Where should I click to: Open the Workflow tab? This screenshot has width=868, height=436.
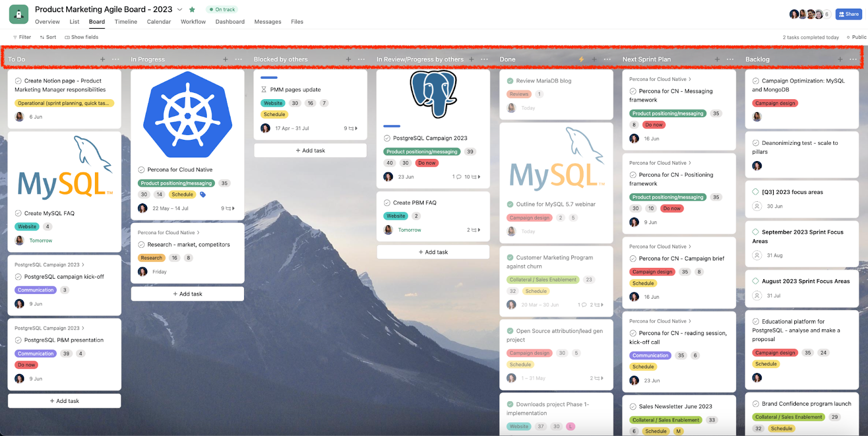(193, 22)
